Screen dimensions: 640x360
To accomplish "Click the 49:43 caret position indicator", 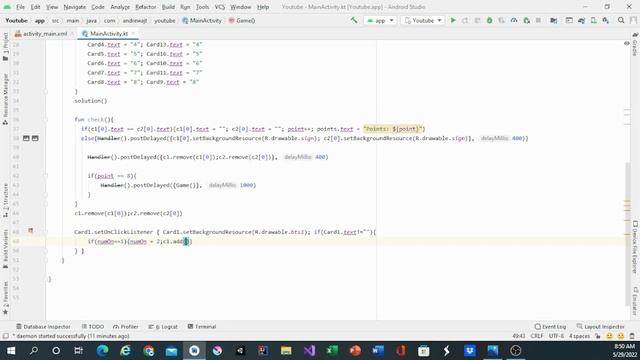I will pos(518,336).
